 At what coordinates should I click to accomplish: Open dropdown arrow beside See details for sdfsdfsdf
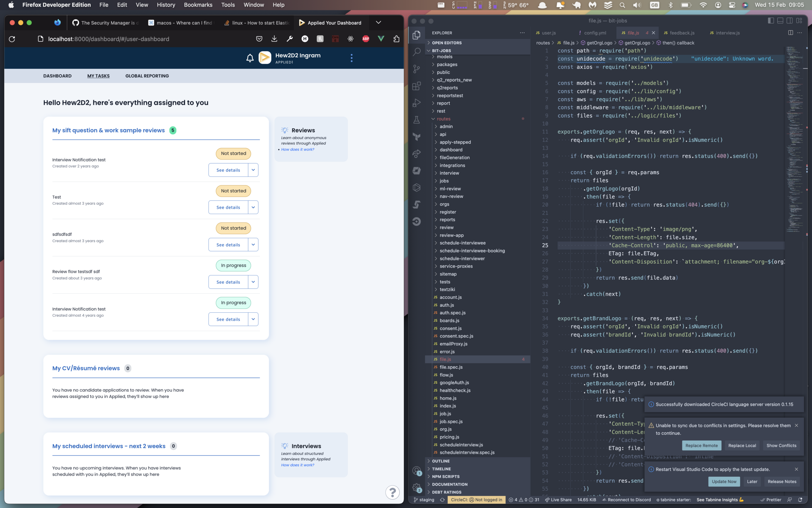tap(253, 245)
